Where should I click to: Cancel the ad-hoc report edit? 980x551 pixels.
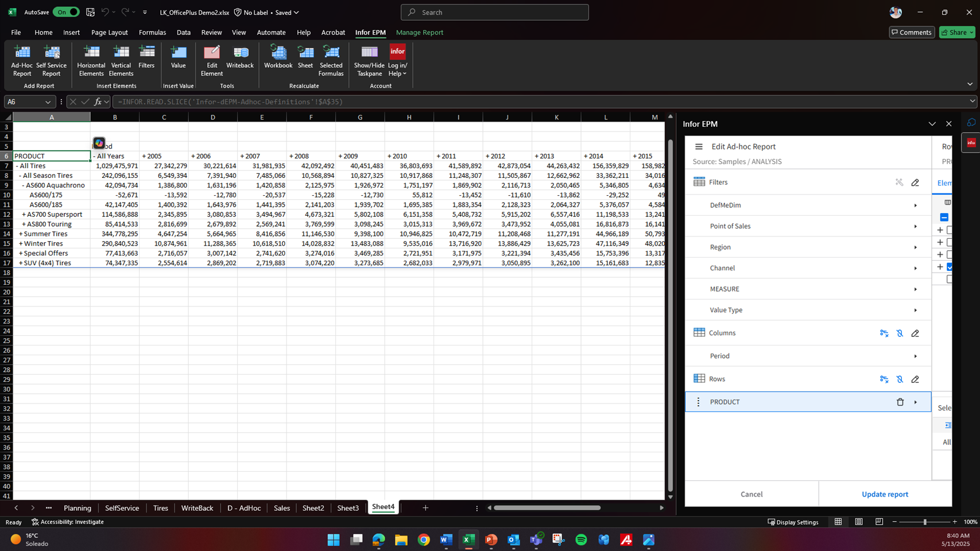click(x=751, y=494)
